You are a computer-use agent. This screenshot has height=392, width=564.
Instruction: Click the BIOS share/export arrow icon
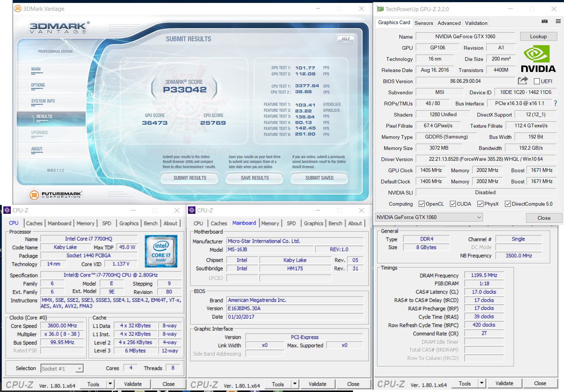523,81
